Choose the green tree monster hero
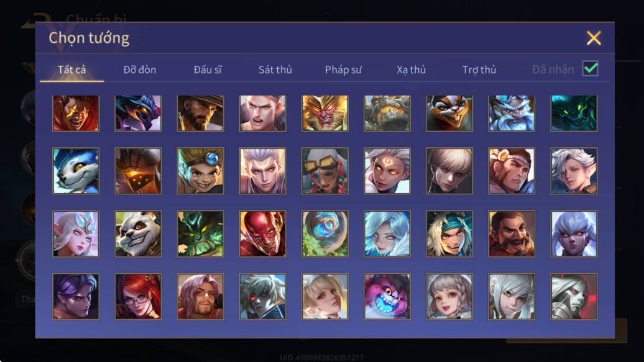 (200, 233)
